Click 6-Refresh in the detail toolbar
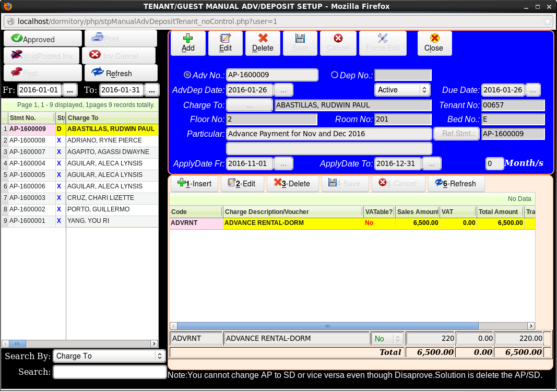 pyautogui.click(x=456, y=184)
